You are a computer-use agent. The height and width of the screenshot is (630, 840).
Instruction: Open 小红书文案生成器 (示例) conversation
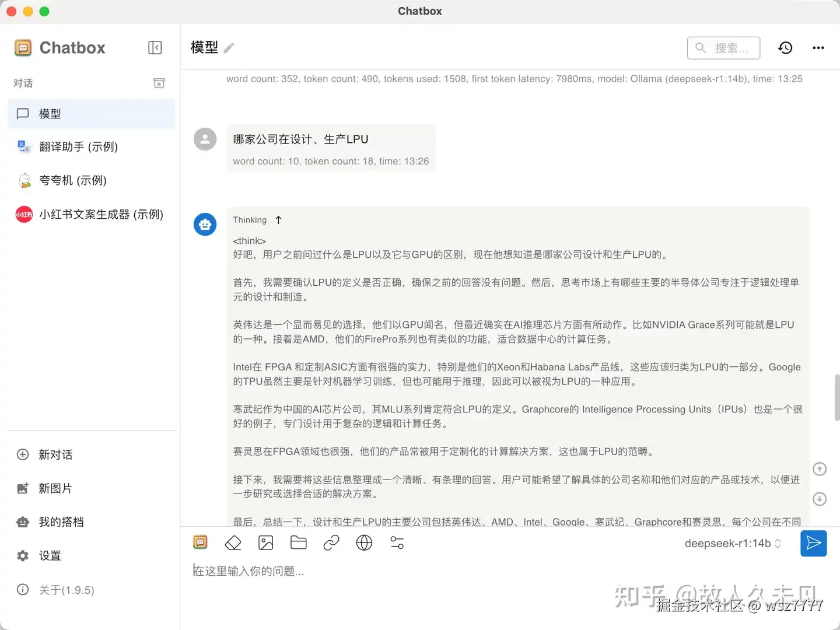[92, 214]
